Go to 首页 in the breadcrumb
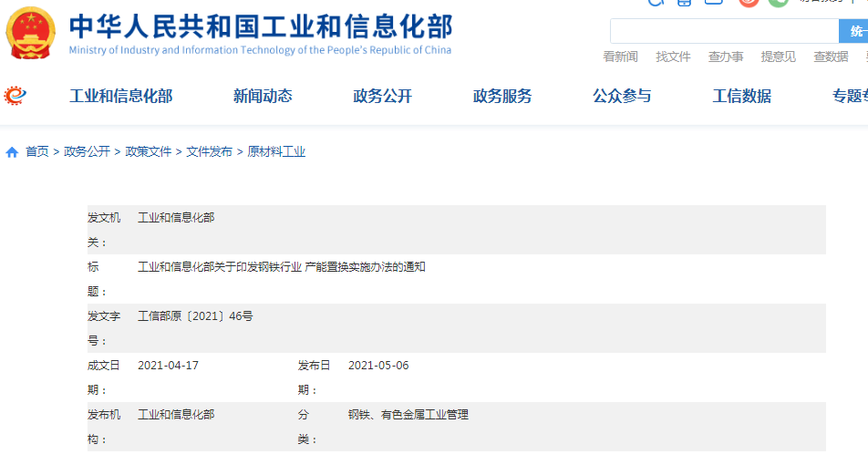Image resolution: width=868 pixels, height=465 pixels. 37,152
